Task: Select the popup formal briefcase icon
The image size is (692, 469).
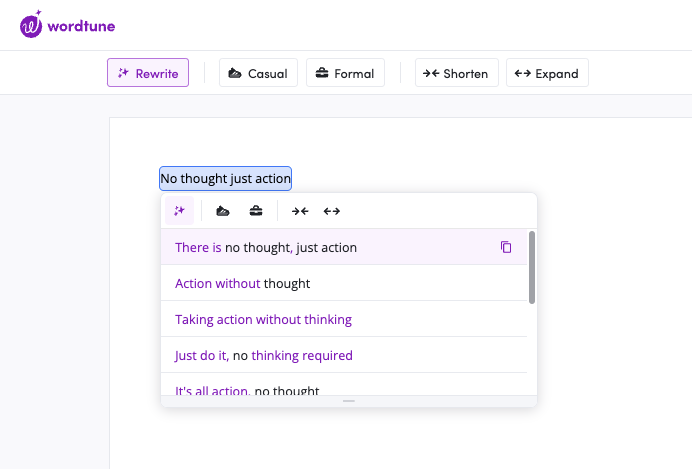Action: 256,211
